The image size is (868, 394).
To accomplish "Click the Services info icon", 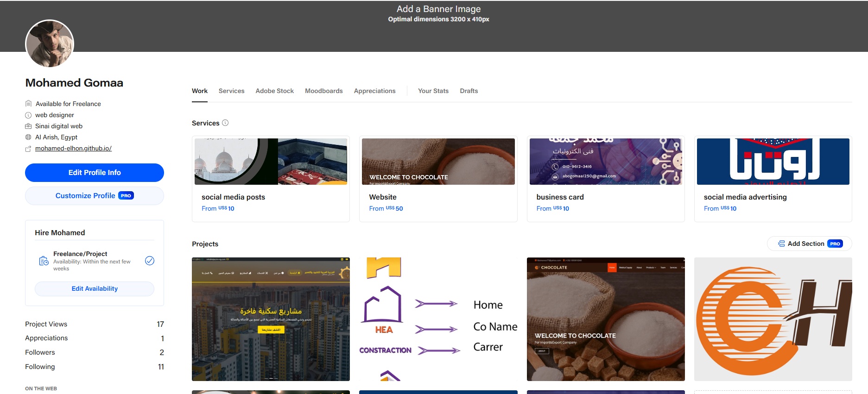I will (x=225, y=123).
